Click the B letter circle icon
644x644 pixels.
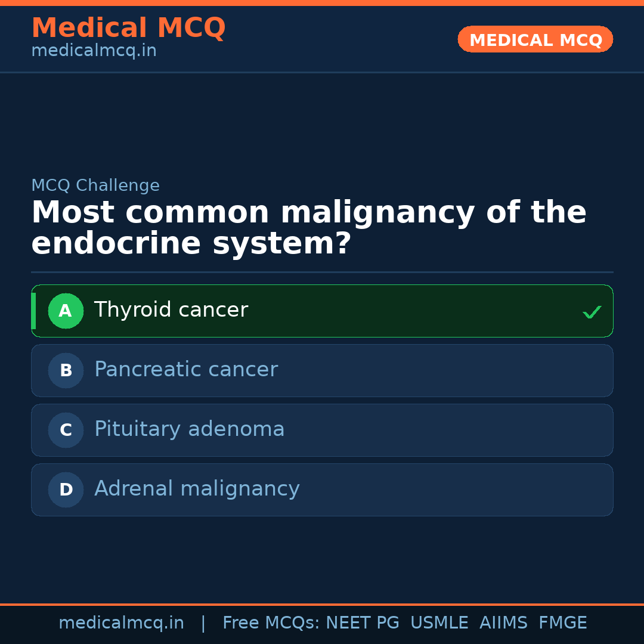pyautogui.click(x=66, y=370)
